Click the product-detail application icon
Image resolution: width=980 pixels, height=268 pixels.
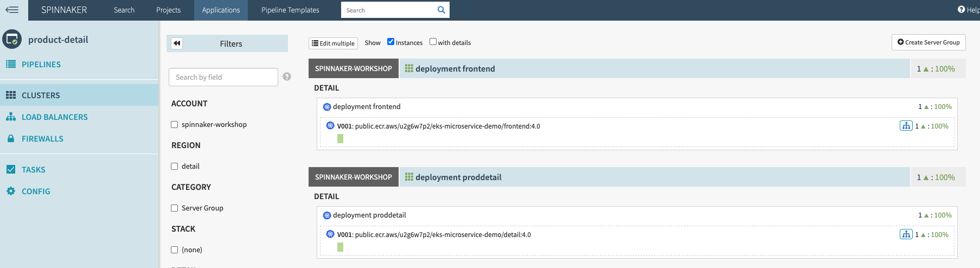point(12,39)
